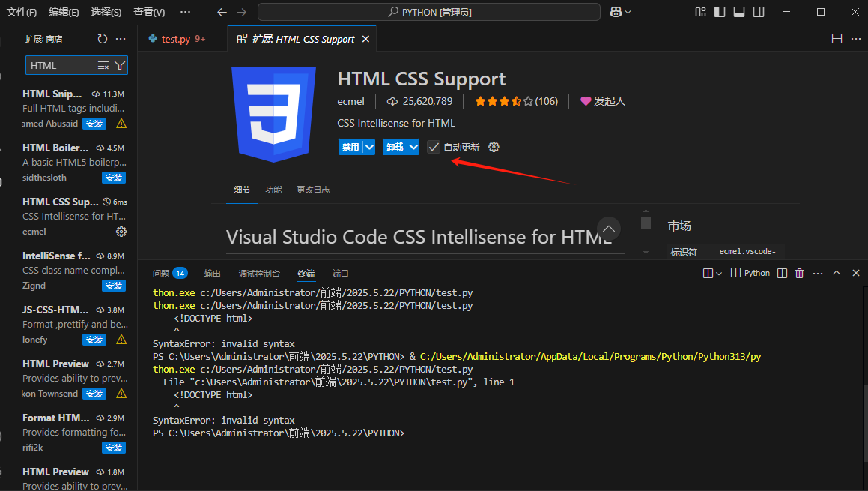This screenshot has width=868, height=491.
Task: Disable the HTML CSS Support extension
Action: coord(350,147)
